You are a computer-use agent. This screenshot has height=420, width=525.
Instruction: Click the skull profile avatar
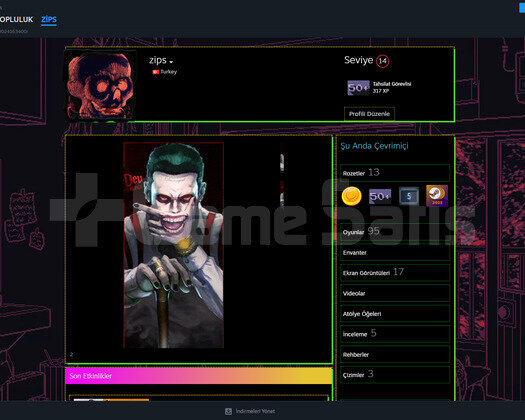click(x=100, y=85)
